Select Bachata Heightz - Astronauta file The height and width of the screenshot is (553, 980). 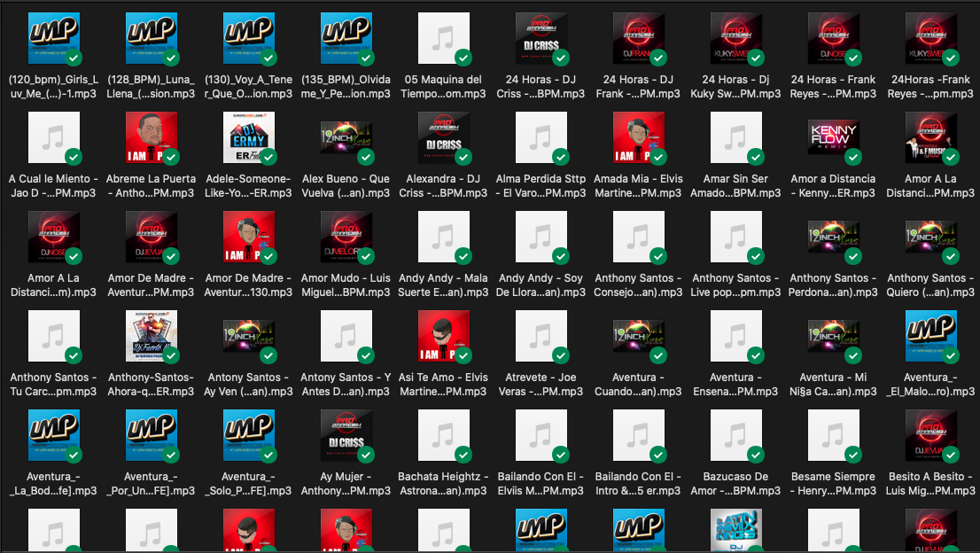click(443, 436)
